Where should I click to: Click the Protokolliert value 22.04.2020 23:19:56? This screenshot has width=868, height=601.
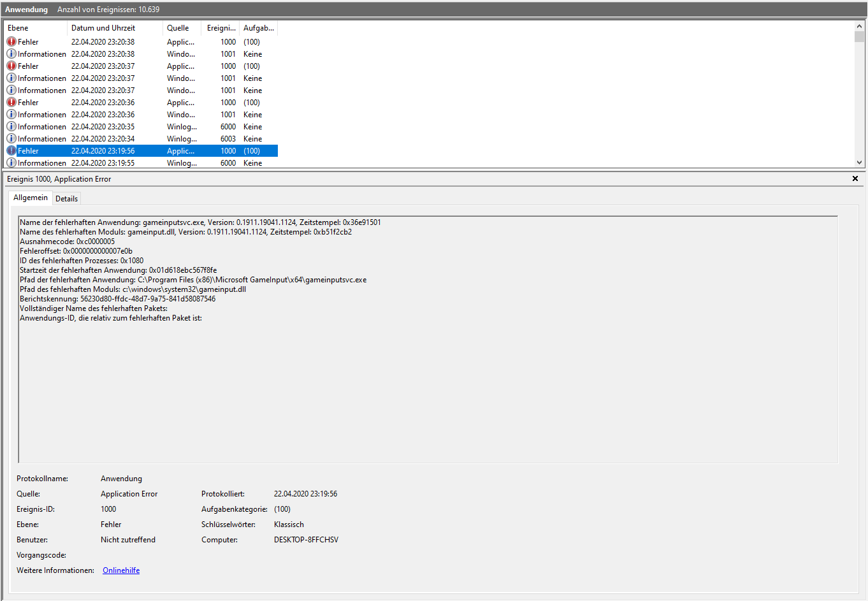click(x=306, y=494)
